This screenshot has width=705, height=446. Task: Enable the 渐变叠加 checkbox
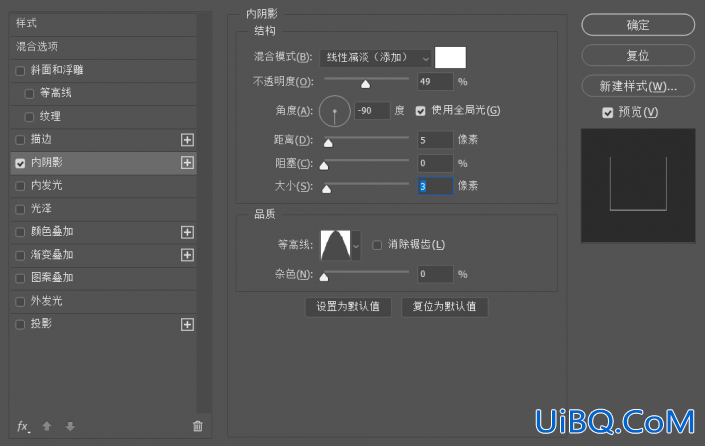pyautogui.click(x=20, y=255)
